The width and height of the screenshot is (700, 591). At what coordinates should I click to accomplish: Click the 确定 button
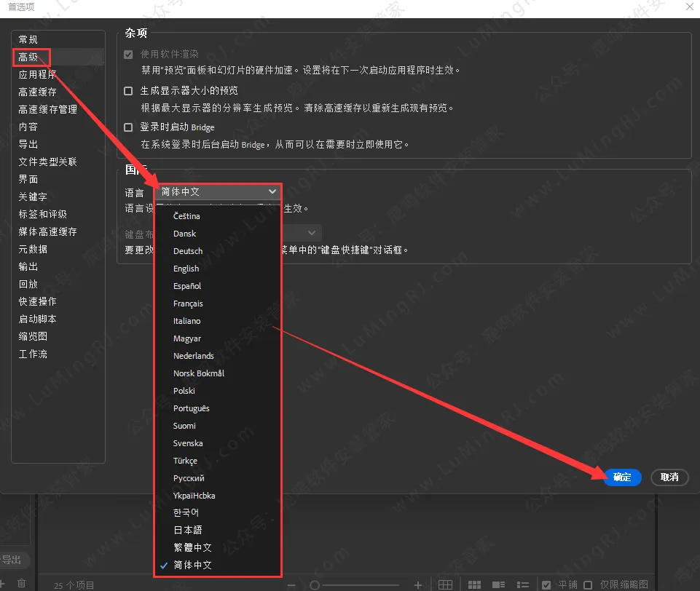click(622, 477)
